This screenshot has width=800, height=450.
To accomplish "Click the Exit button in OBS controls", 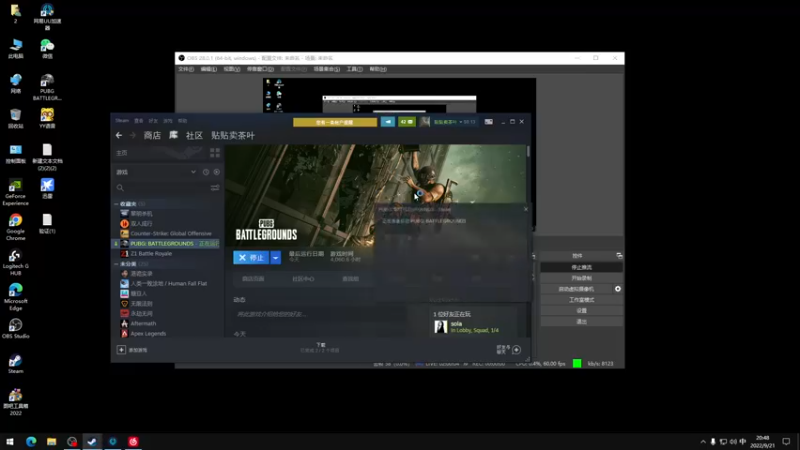I will [x=581, y=321].
